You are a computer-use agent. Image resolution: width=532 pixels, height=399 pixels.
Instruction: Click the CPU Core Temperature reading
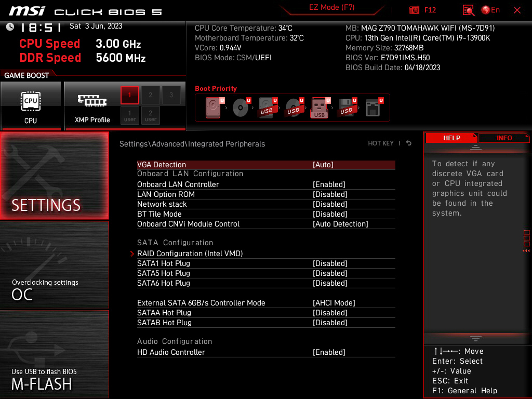[x=243, y=28]
